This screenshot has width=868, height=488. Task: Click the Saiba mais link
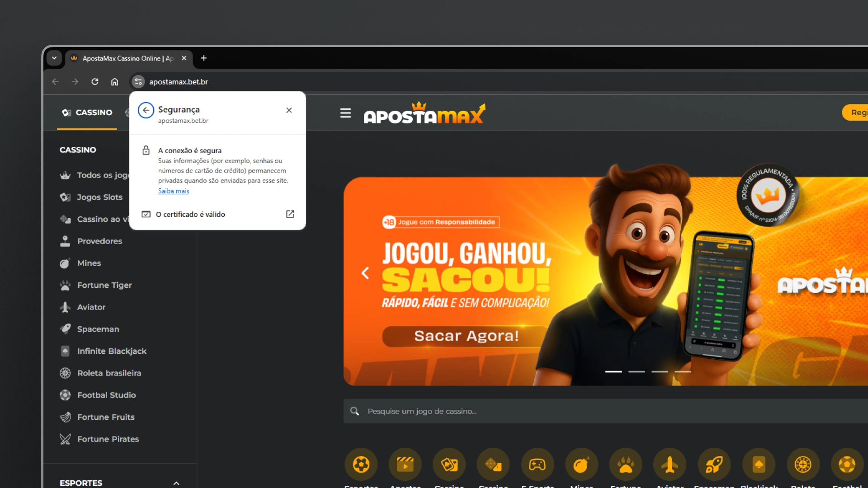174,191
